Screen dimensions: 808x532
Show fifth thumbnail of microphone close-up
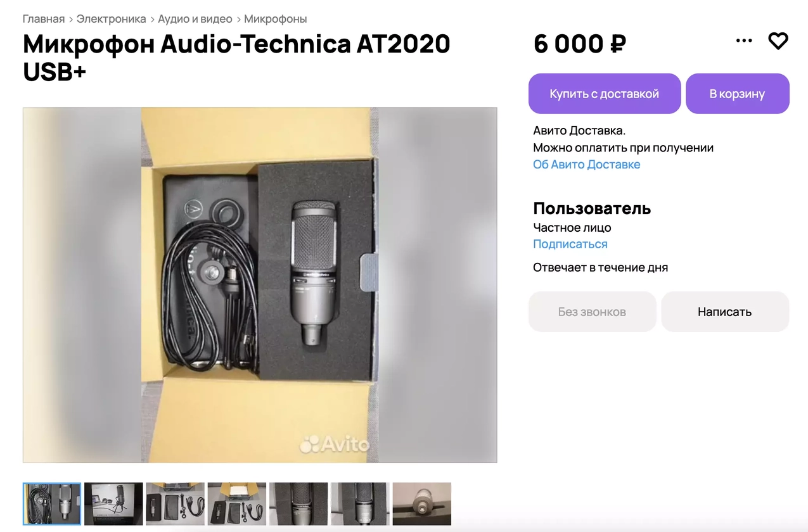pyautogui.click(x=298, y=504)
